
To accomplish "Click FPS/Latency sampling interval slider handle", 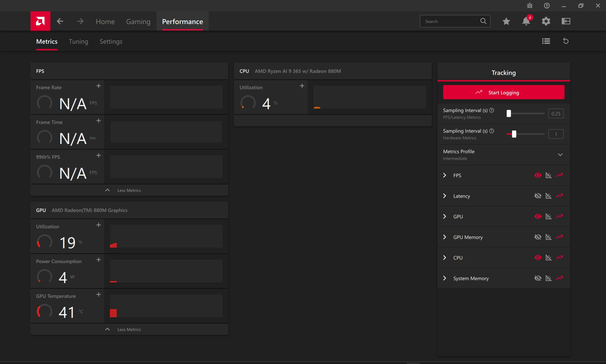I will [509, 113].
